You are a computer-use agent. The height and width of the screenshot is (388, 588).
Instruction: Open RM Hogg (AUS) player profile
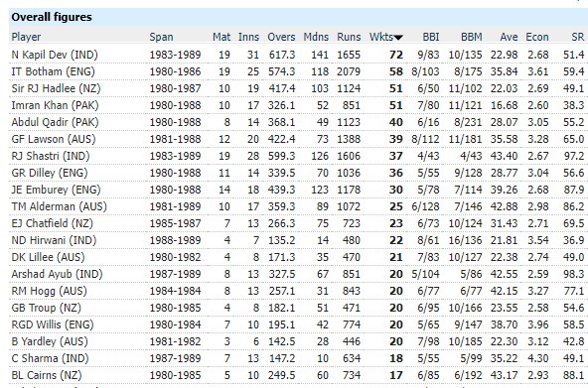[x=49, y=291]
